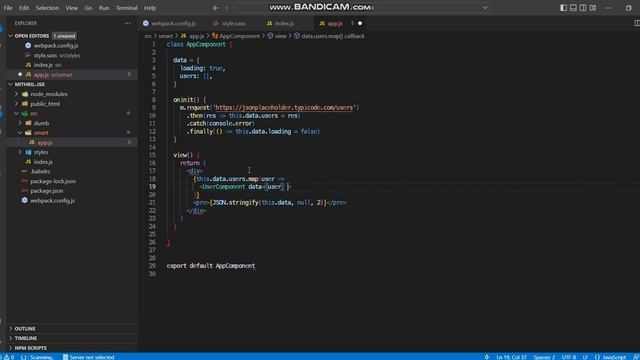Open index.js under src folder
Viewport: 640px width, 360px height.
pos(43,162)
